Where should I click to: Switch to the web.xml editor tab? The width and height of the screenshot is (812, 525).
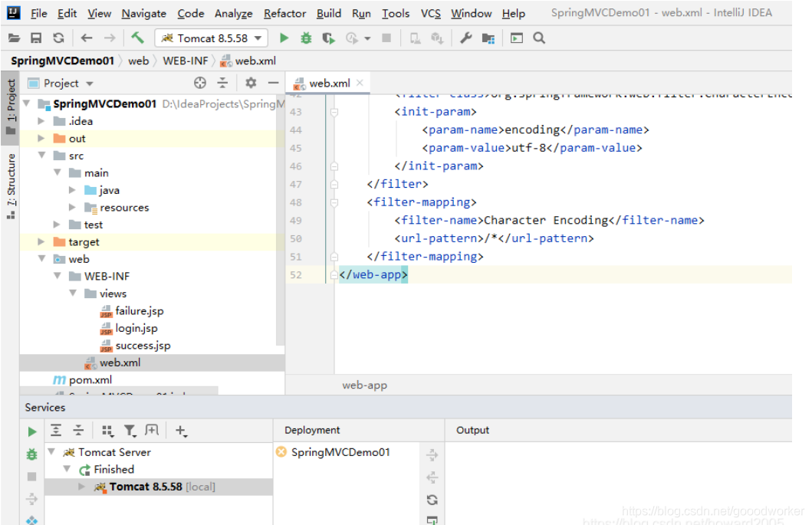330,83
